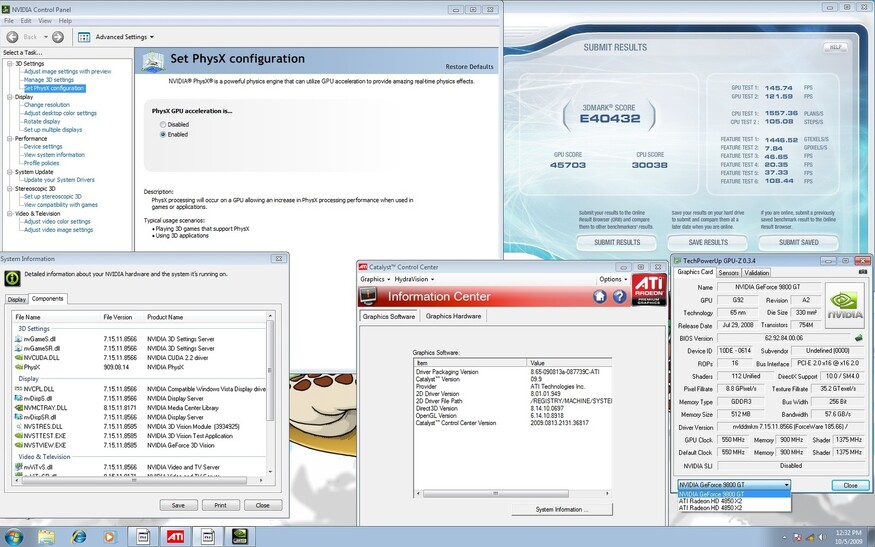
Task: Click the NVIDIA logo in GPU-Z
Action: [845, 304]
